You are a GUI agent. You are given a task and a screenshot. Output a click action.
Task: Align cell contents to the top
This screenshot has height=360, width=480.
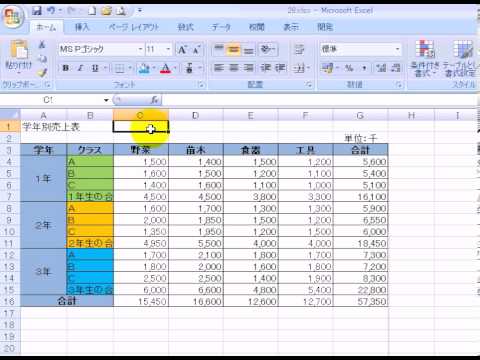tap(218, 50)
